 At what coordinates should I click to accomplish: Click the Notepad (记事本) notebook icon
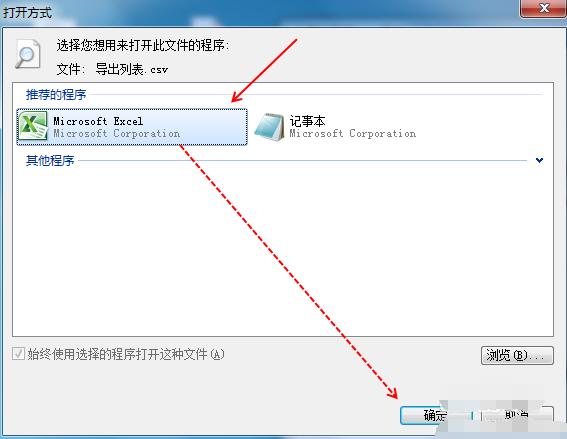coord(269,127)
